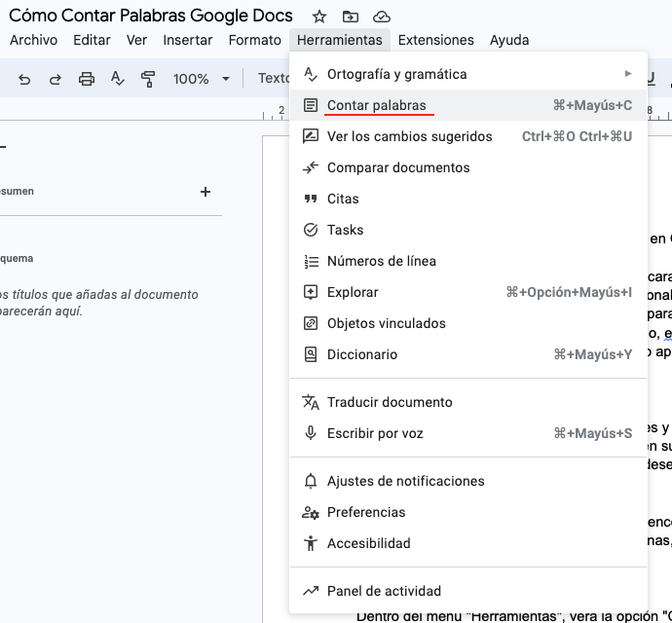Open Preferencias
This screenshot has width=672, height=623.
coord(468,512)
